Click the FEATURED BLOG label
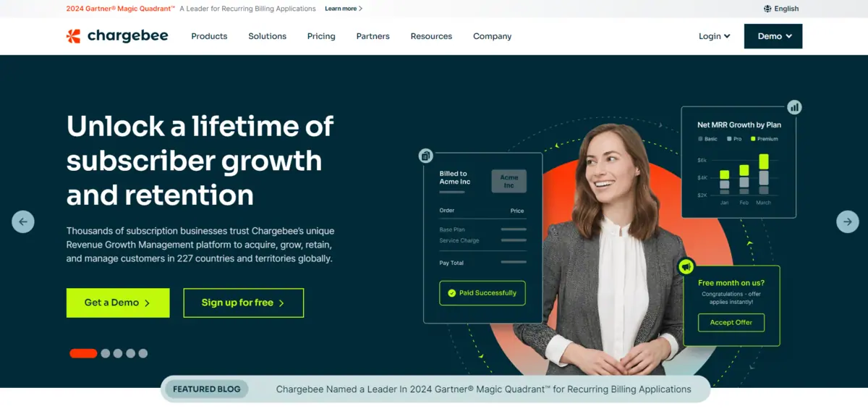This screenshot has width=868, height=414. coord(206,389)
